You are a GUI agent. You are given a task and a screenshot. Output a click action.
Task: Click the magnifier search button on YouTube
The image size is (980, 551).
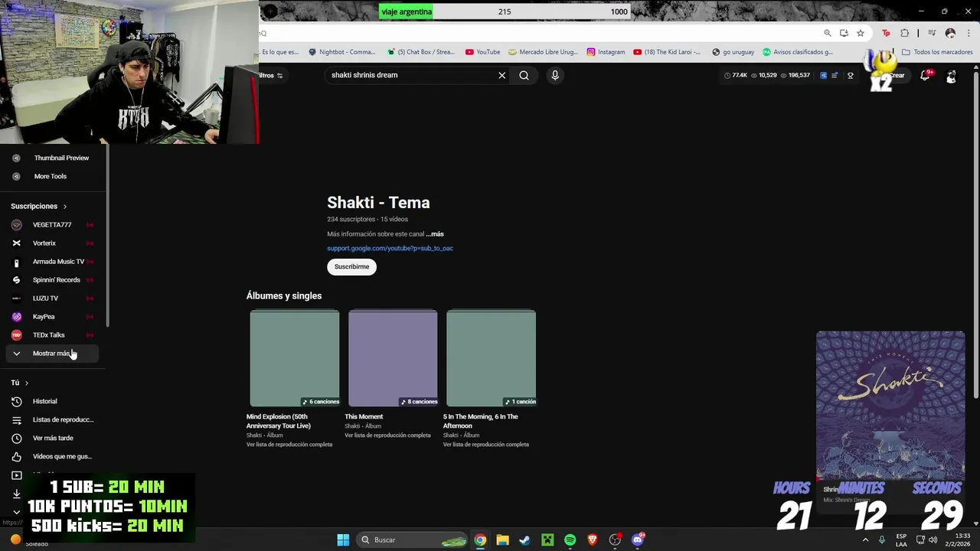click(x=524, y=75)
